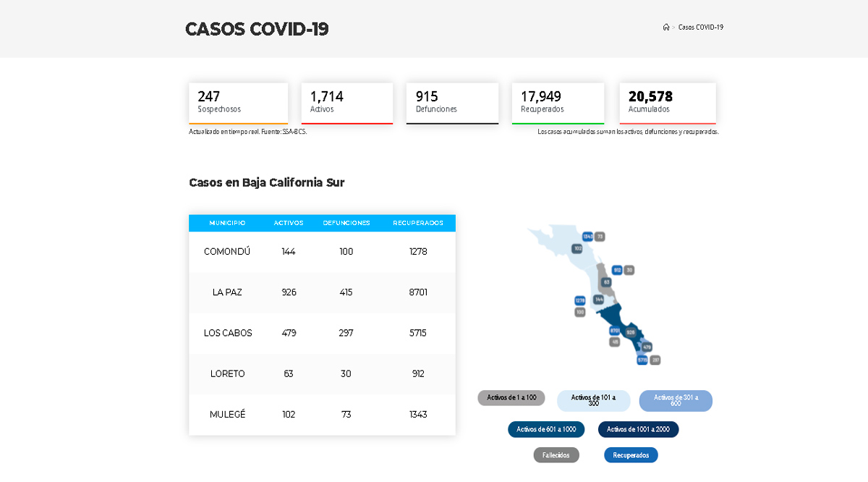Click the gray 100 badge on the map

(x=580, y=313)
